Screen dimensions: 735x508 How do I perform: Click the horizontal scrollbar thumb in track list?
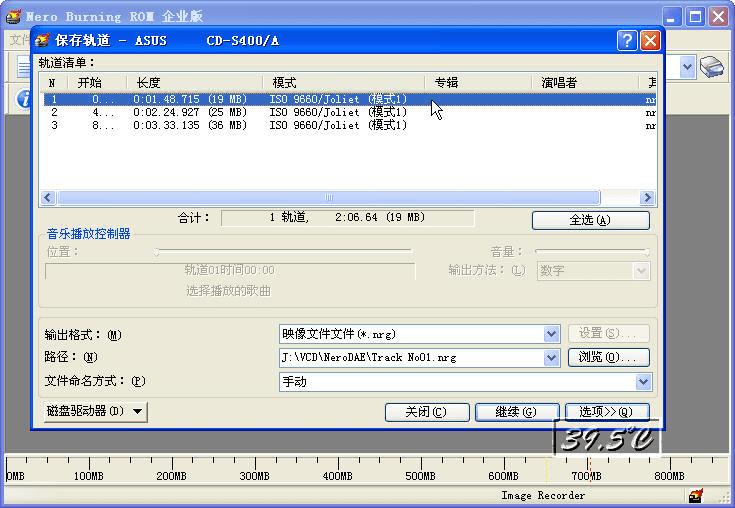pyautogui.click(x=329, y=198)
